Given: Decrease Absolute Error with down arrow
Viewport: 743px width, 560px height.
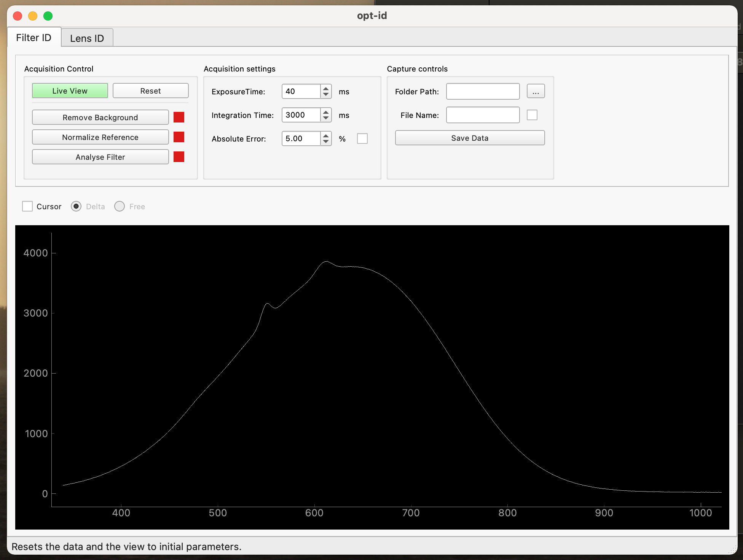Looking at the screenshot, I should coord(326,142).
